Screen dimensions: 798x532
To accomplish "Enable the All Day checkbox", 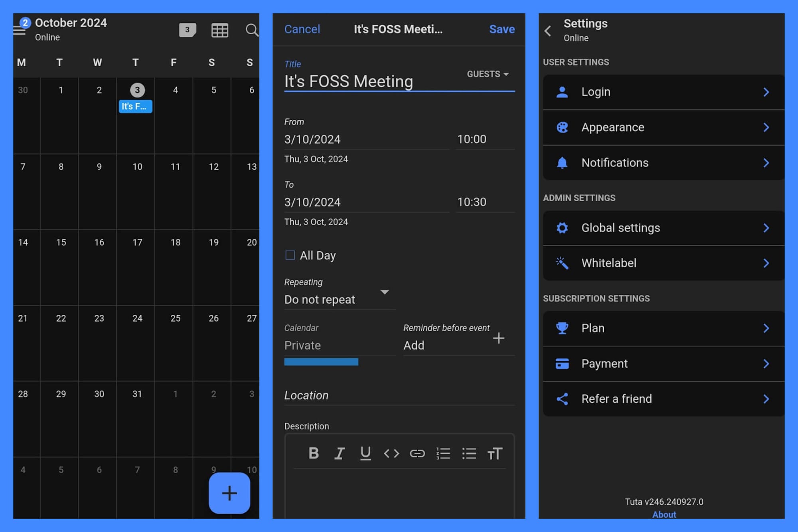I will point(290,255).
